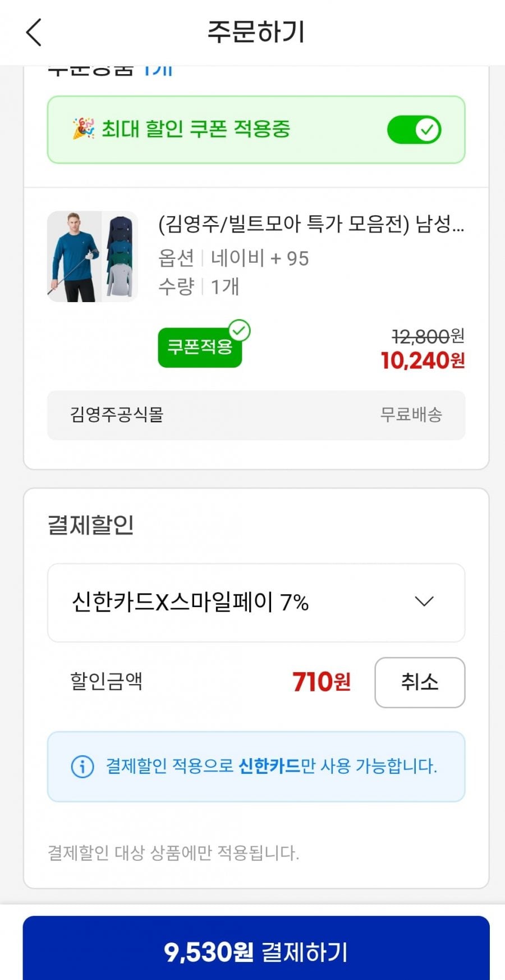Click the info icon in blue notice
Viewport: 505px width, 980px height.
coord(82,766)
